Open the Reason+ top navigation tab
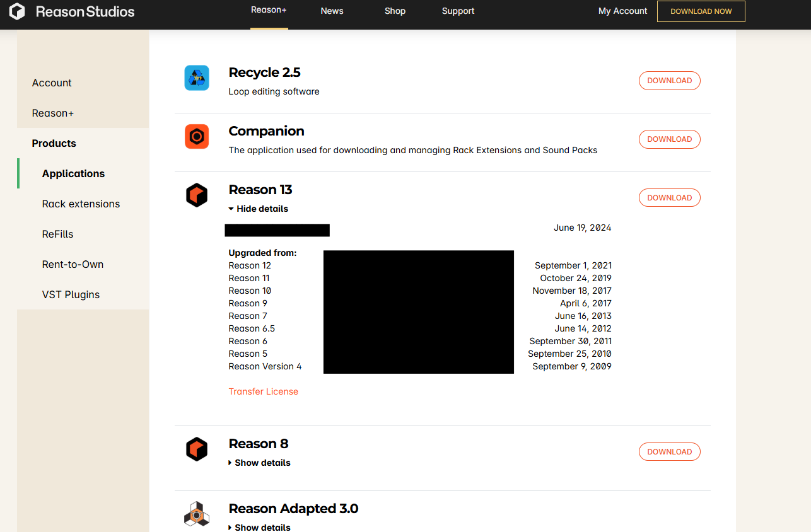The height and width of the screenshot is (532, 811). pos(269,10)
